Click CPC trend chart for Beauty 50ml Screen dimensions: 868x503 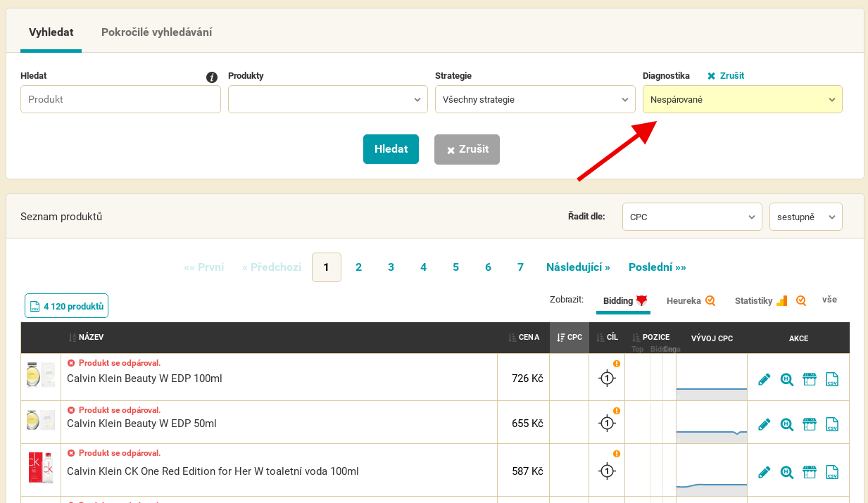[712, 423]
